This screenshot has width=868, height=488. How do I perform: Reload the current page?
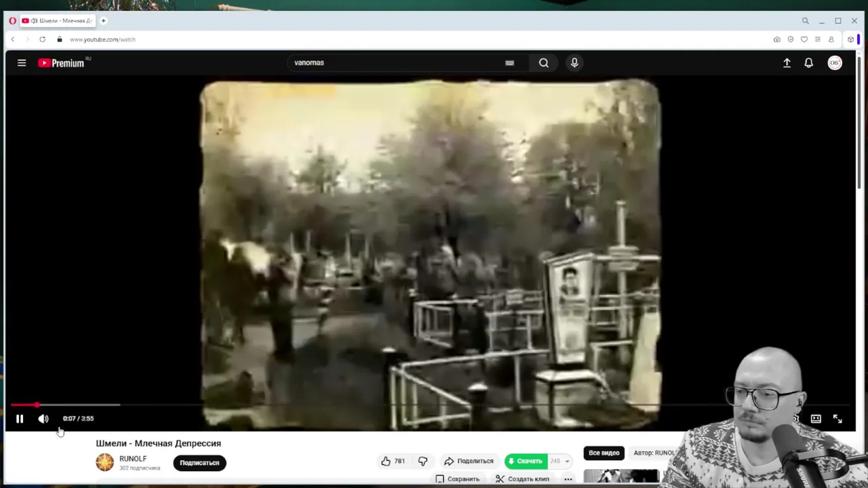point(42,39)
